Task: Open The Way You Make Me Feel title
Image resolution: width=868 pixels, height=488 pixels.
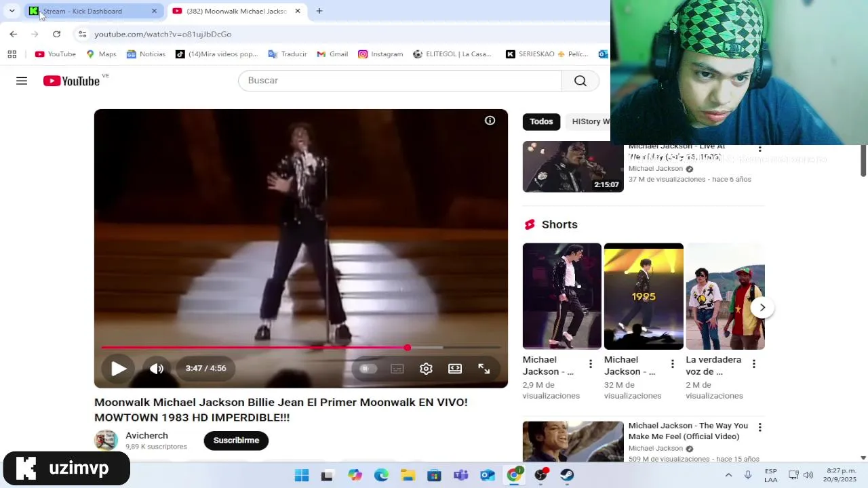Action: pos(688,431)
